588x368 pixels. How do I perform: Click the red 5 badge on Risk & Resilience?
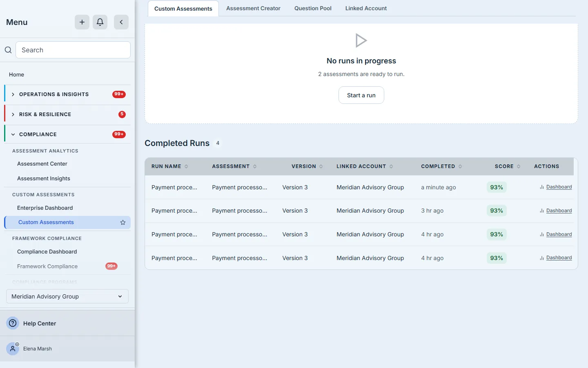click(x=122, y=114)
